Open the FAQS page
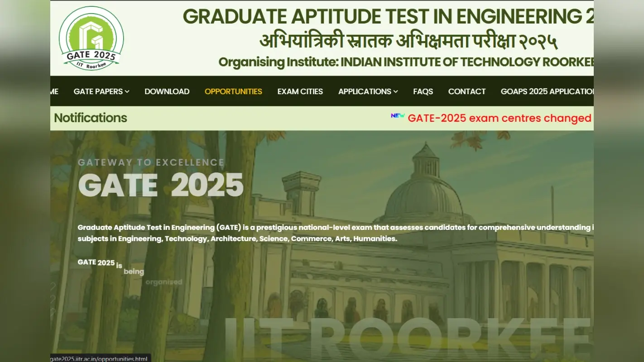Viewport: 644px width, 362px height. click(423, 91)
